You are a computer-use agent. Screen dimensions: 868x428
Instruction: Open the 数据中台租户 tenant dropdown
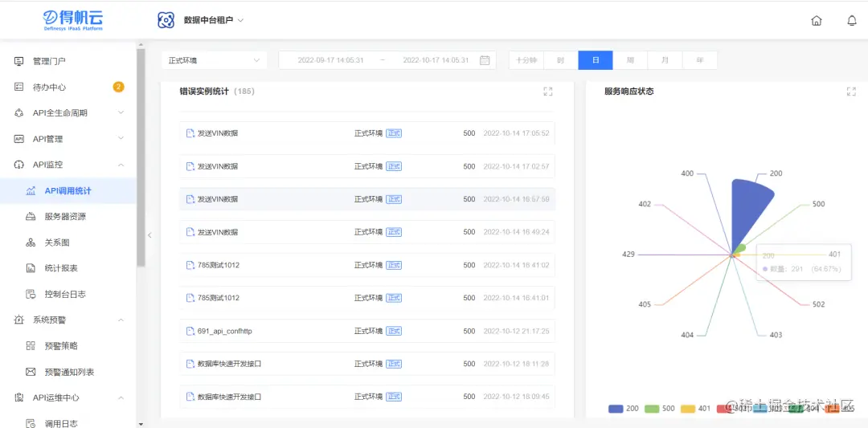[214, 20]
